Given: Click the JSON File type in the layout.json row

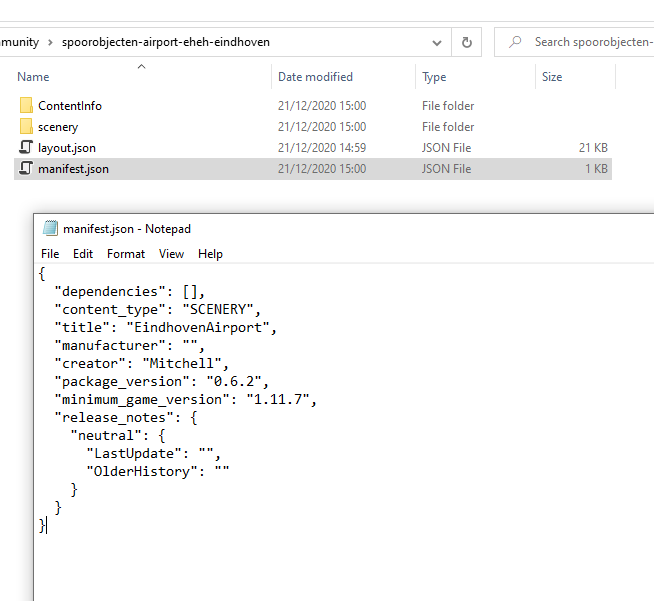Looking at the screenshot, I should point(446,148).
